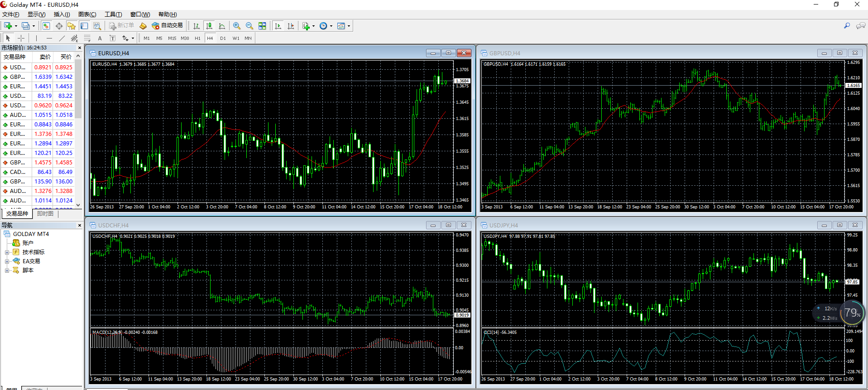Select the vertical line drawing tool
868x390 pixels.
pyautogui.click(x=36, y=38)
